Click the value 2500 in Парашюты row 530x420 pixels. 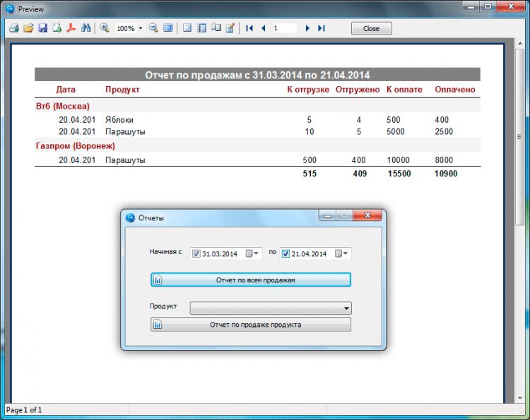444,132
